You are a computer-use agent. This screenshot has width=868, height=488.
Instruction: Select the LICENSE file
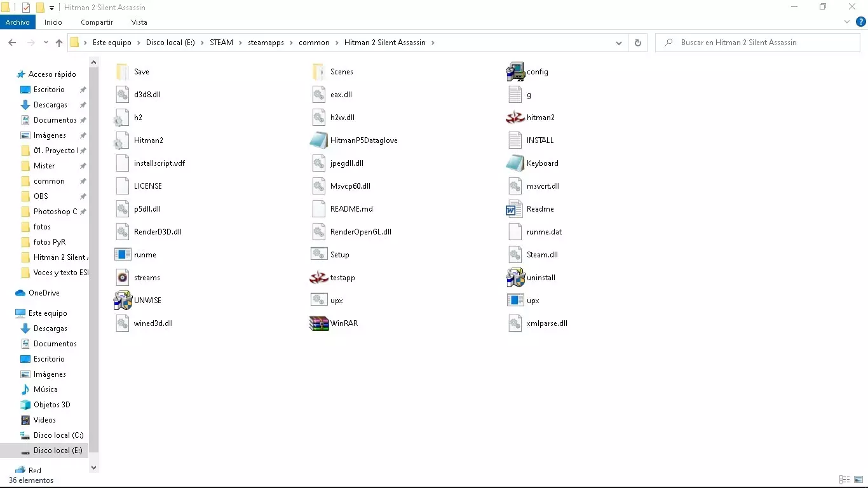(139, 186)
